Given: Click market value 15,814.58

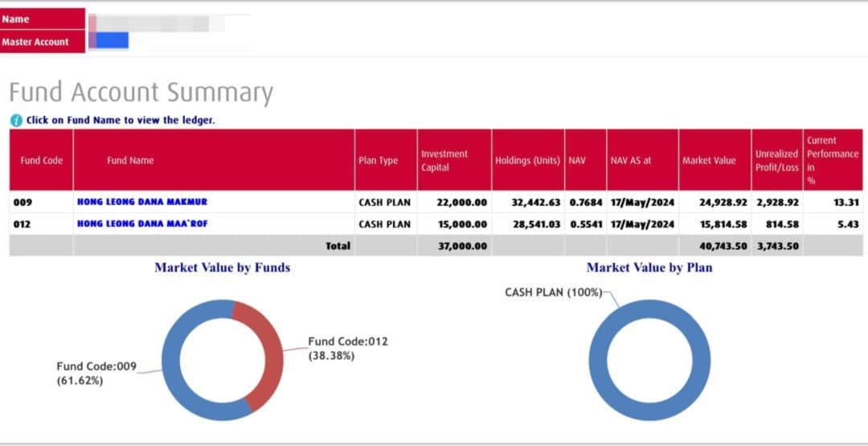Looking at the screenshot, I should click(723, 225).
